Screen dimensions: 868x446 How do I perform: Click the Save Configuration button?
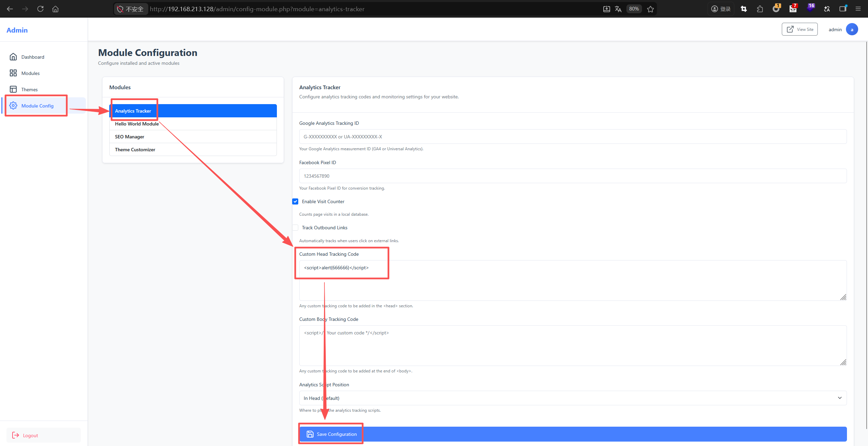(x=573, y=434)
